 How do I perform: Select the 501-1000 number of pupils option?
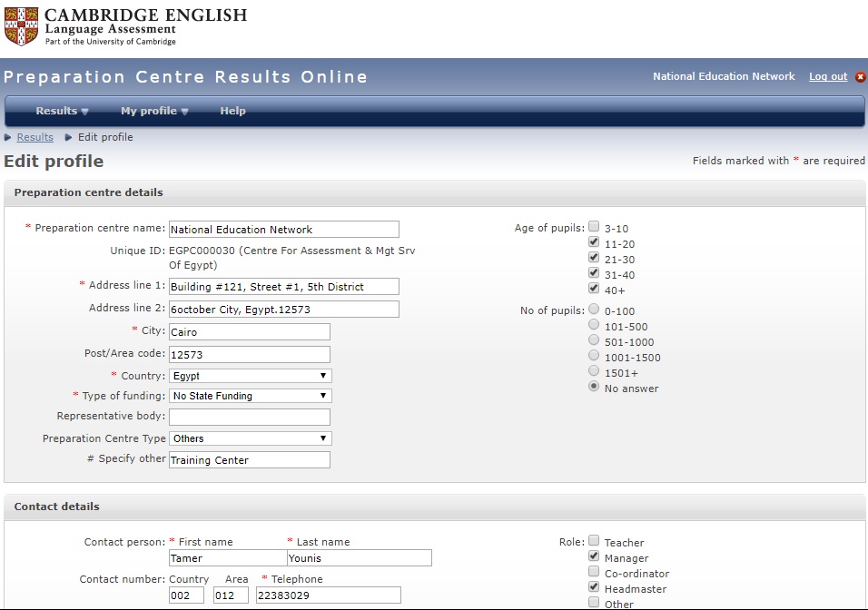594,339
